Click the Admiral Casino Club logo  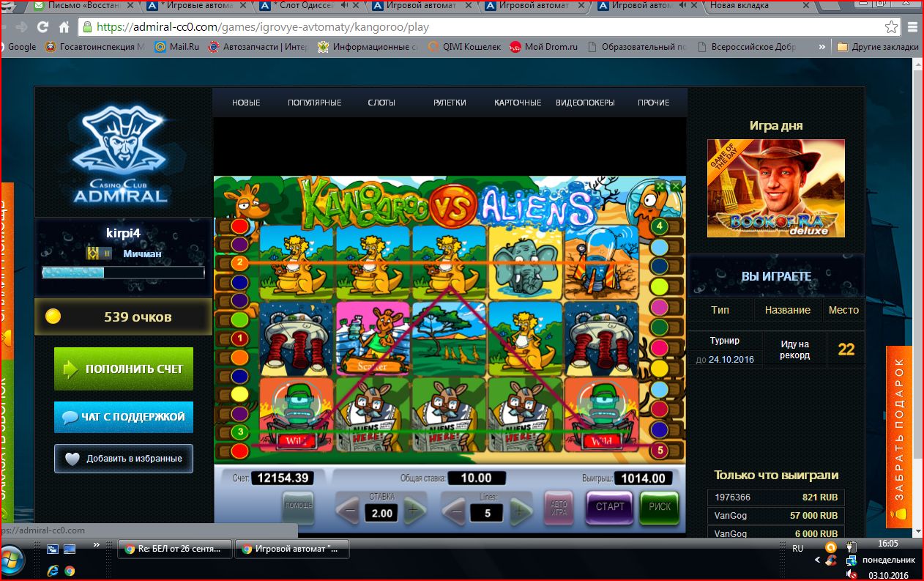[120, 153]
